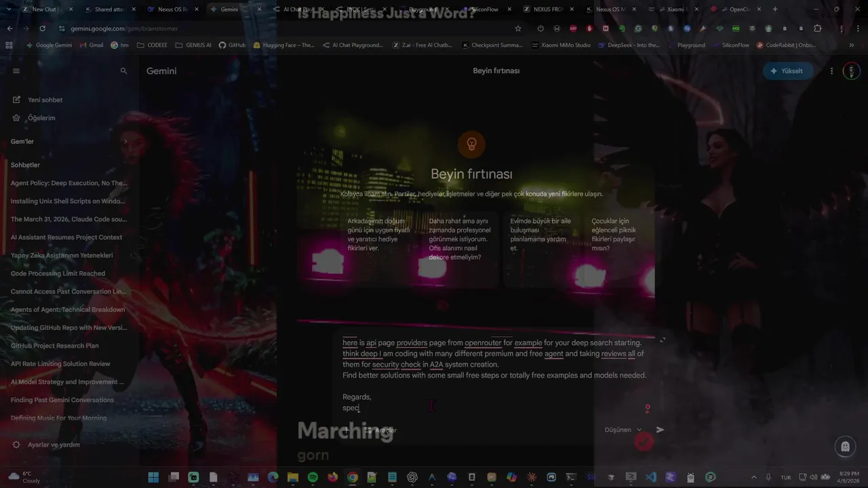
Task: Bookmark this page with the star icon
Action: point(518,28)
